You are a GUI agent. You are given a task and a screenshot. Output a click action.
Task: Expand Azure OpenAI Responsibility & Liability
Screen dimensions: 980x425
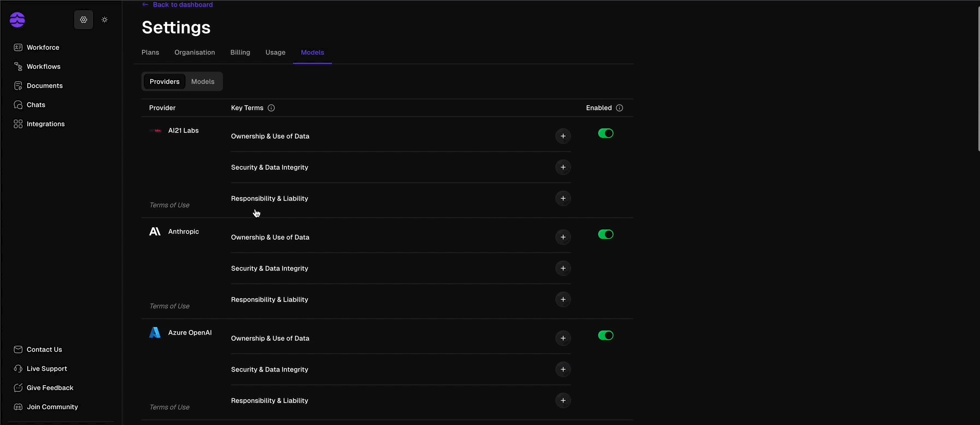tap(563, 400)
